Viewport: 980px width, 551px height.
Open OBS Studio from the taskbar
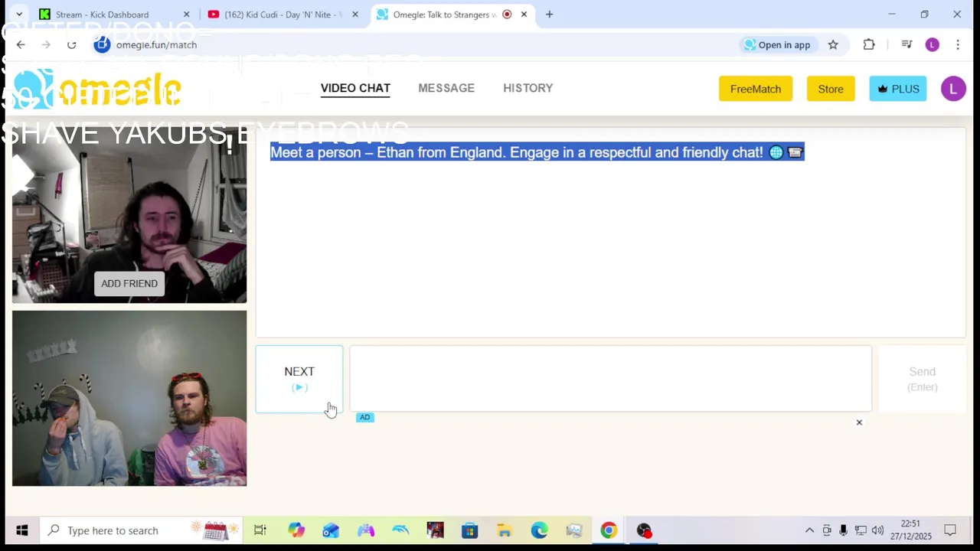pyautogui.click(x=644, y=530)
